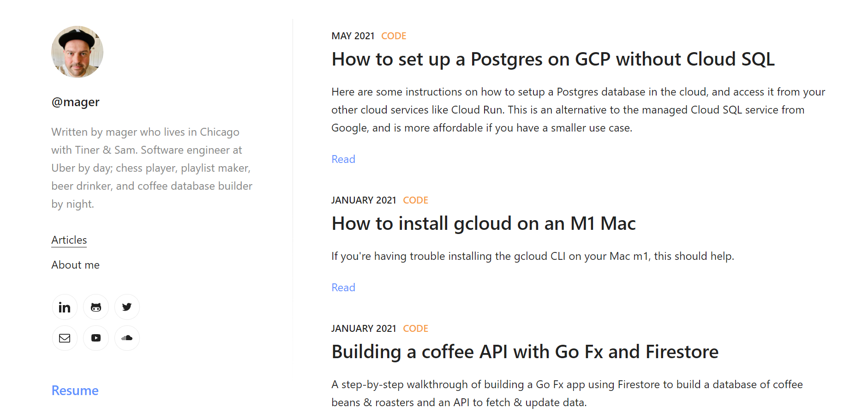This screenshot has height=414, width=868.
Task: Click the MAY 2021 date label
Action: tap(353, 36)
